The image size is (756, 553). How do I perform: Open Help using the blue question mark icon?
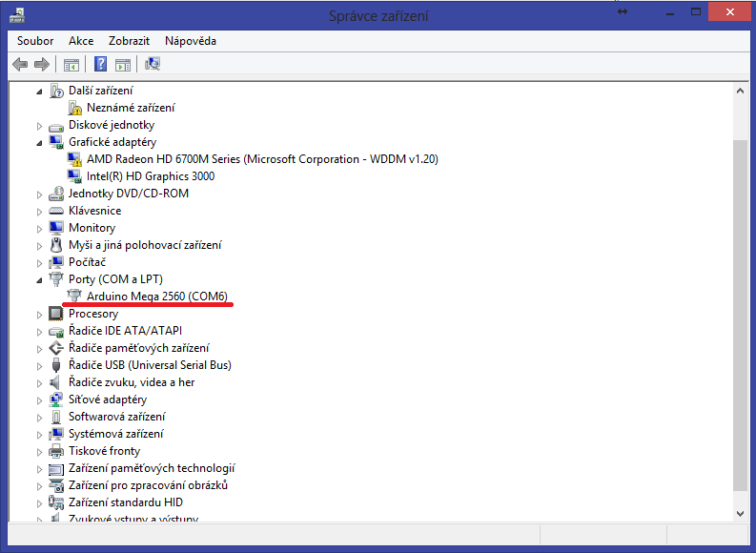100,64
